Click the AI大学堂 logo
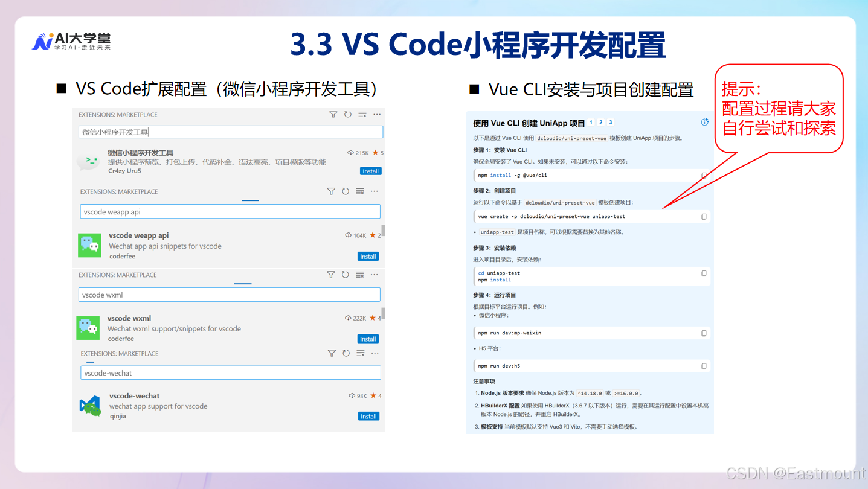Image resolution: width=868 pixels, height=489 pixels. [x=72, y=41]
